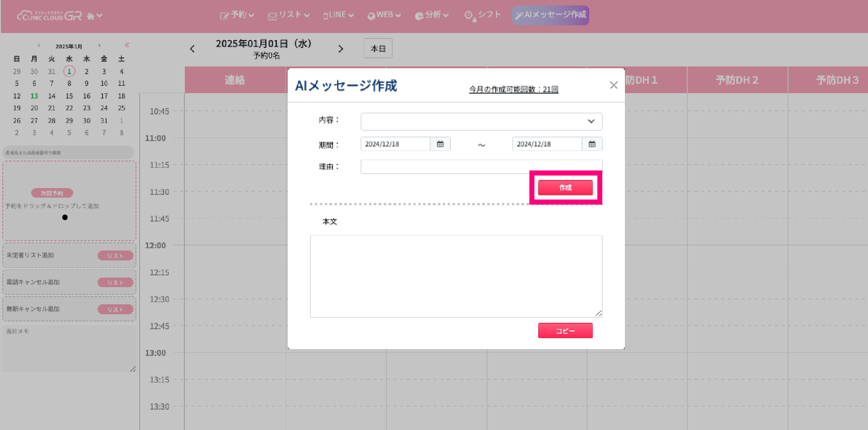
Task: Select January 13 in mini calendar
Action: tap(34, 96)
